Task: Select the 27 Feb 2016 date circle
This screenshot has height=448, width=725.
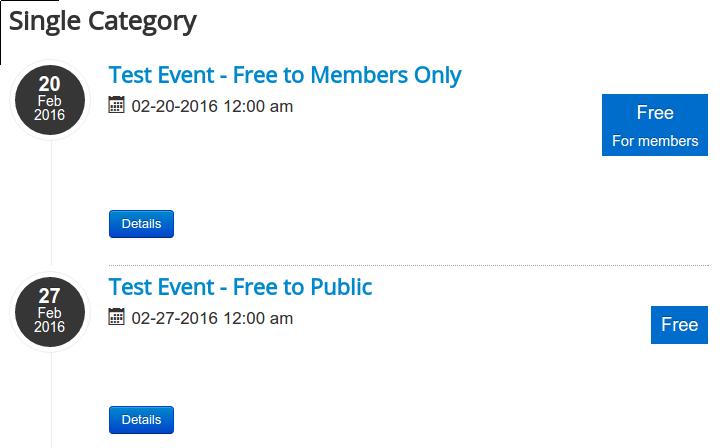Action: (50, 311)
